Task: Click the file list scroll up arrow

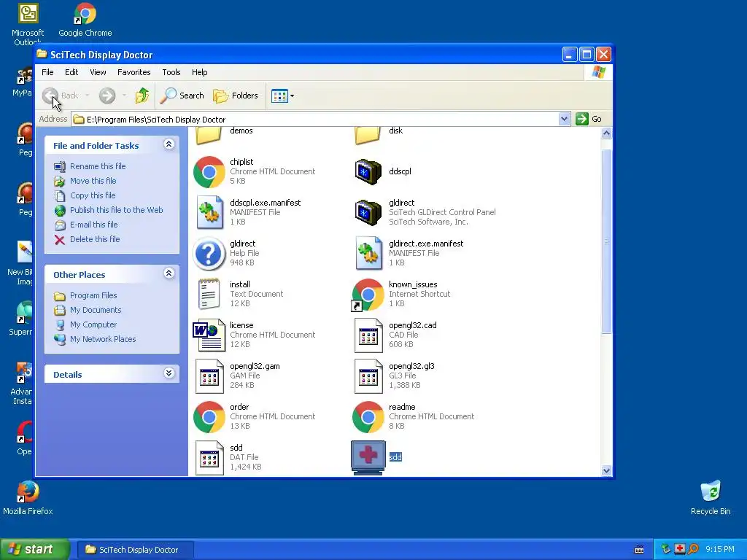Action: 606,133
